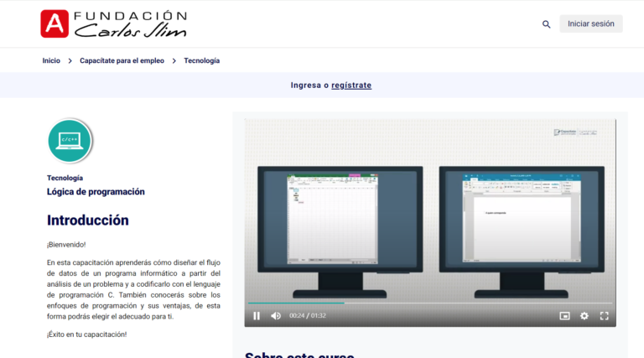
Task: Open video settings gear
Action: pos(584,316)
